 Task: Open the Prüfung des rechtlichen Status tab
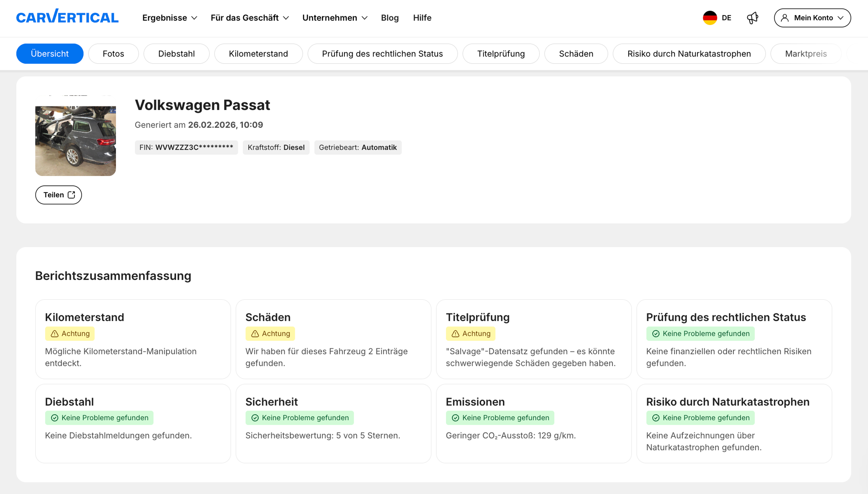tap(382, 54)
